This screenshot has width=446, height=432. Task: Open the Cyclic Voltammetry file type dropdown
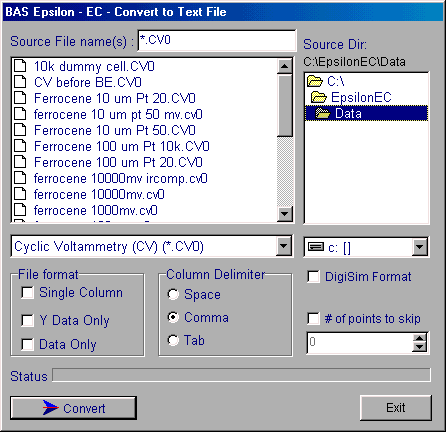(284, 247)
